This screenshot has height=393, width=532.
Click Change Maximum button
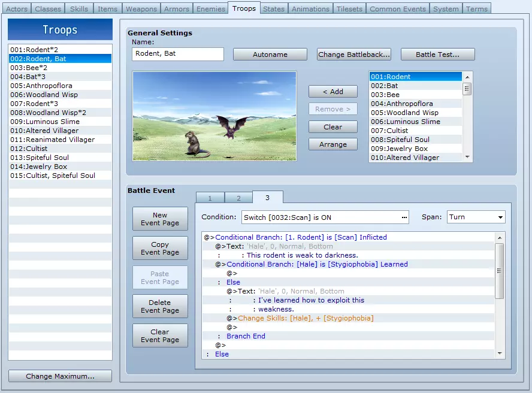pyautogui.click(x=60, y=376)
